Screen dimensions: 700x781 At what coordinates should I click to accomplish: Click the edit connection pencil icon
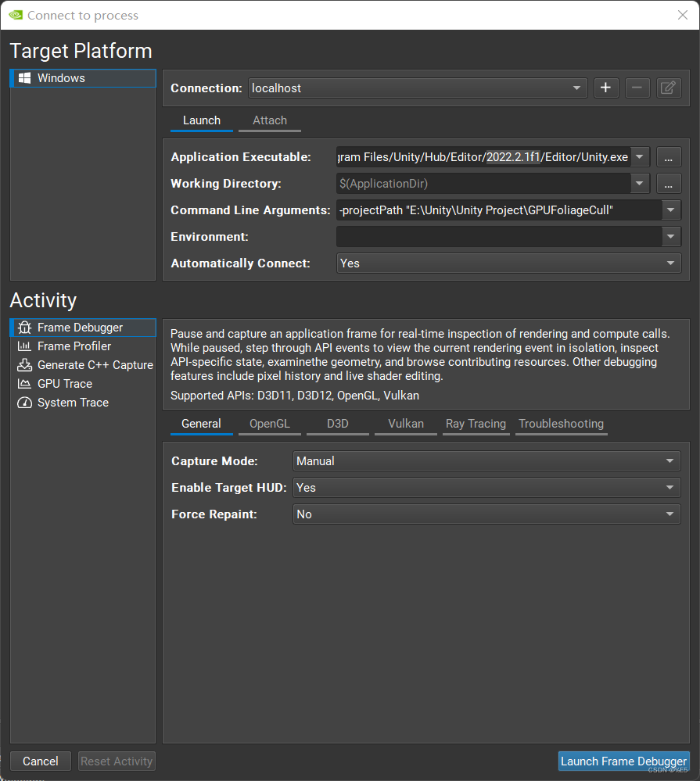668,88
